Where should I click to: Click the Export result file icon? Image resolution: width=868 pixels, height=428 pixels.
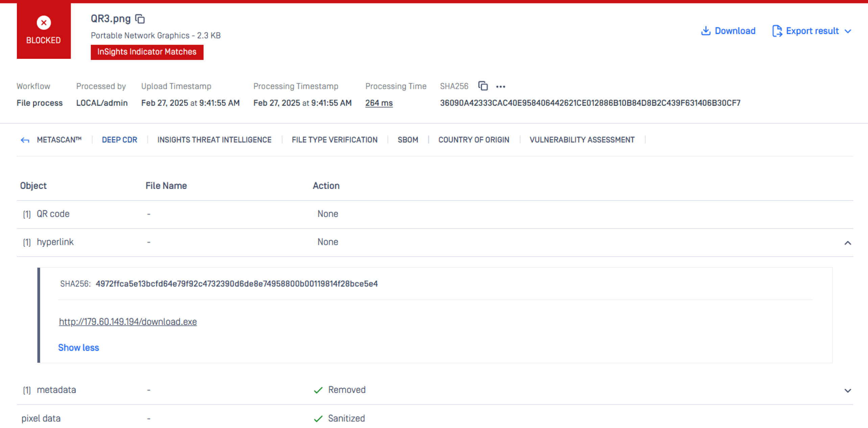pos(777,31)
